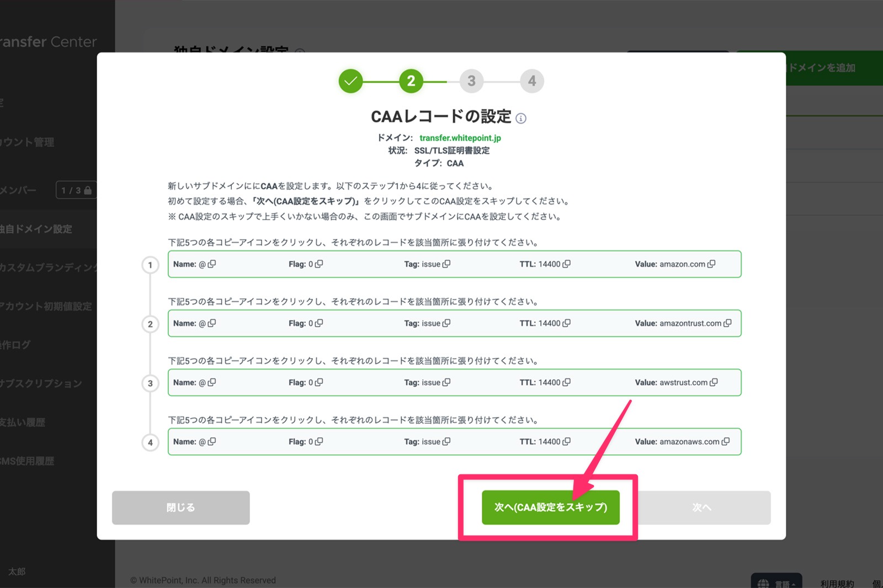Click the grey 次へ button

point(701,507)
